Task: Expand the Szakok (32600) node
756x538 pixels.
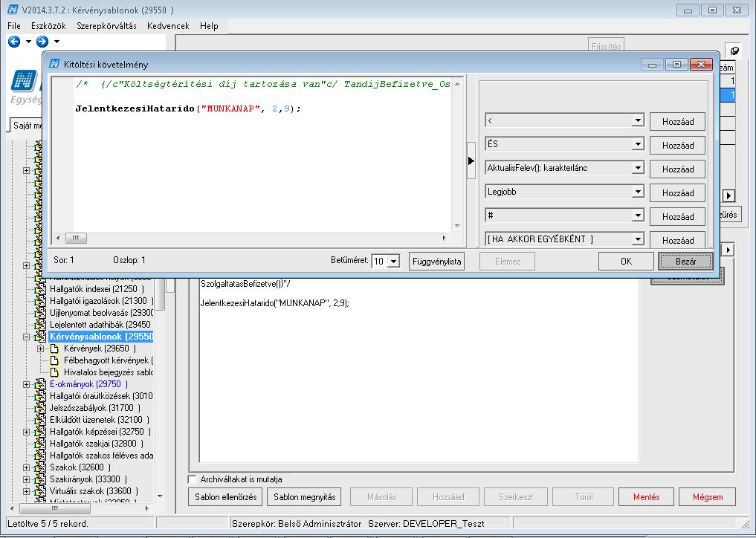Action: click(x=27, y=467)
